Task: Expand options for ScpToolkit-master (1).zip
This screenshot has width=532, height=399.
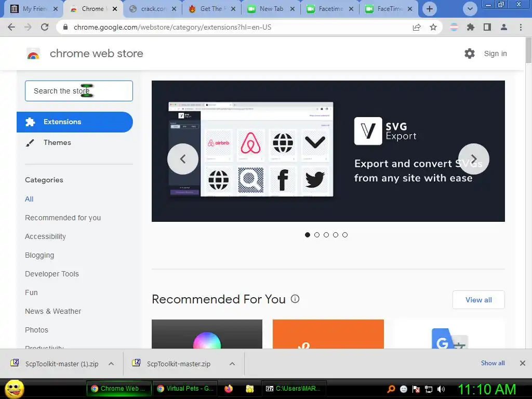Action: coord(111,364)
